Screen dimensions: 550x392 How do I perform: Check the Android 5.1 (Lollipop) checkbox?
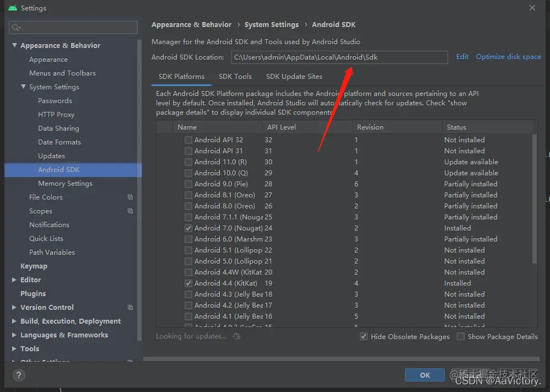coord(188,250)
